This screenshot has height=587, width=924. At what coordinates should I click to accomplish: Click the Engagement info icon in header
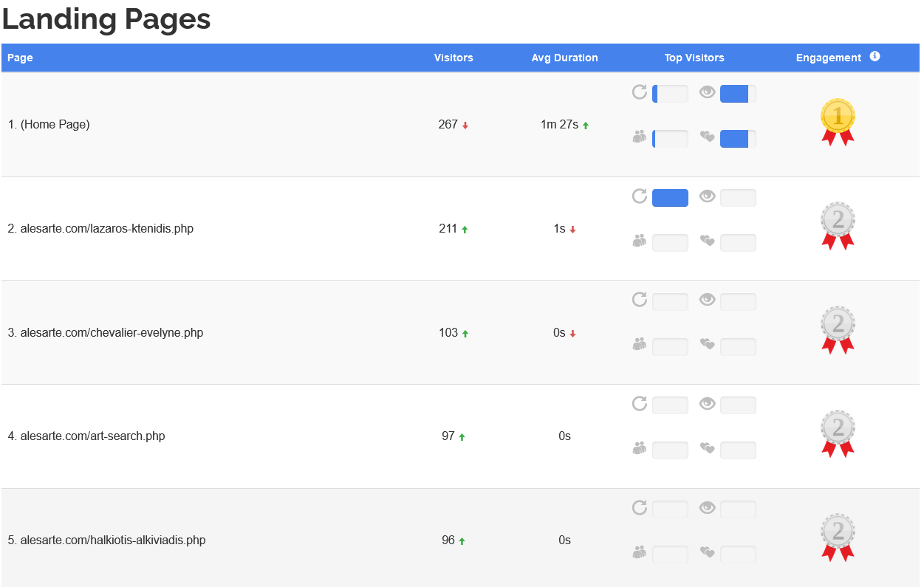[875, 57]
